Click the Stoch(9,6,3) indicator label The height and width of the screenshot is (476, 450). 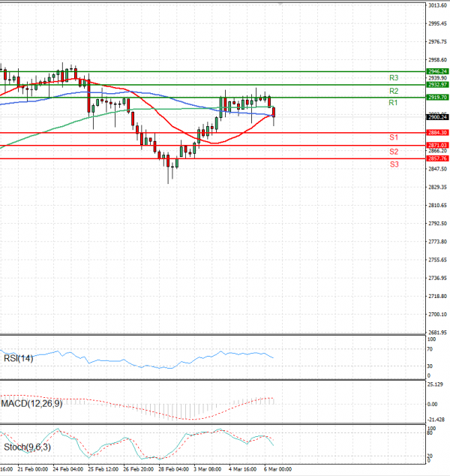(x=26, y=447)
